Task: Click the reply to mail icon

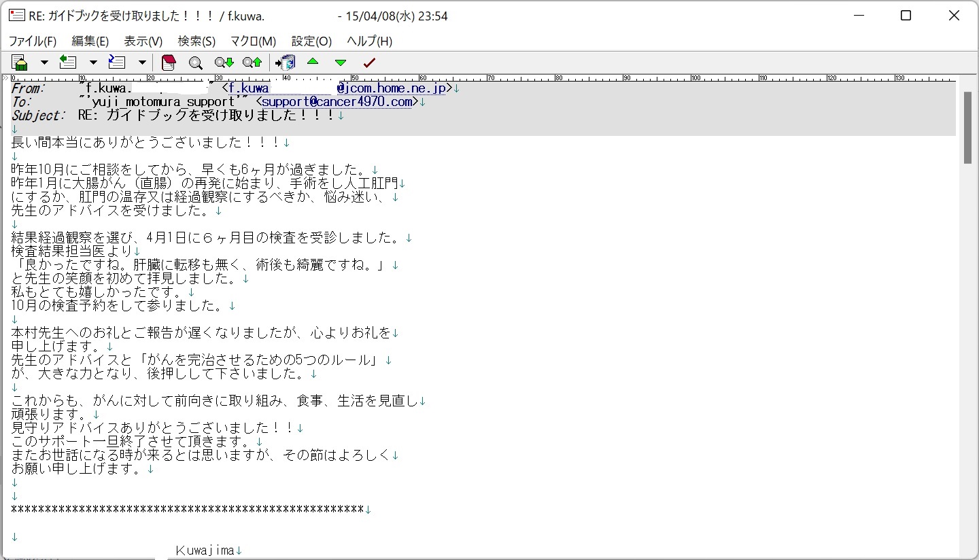Action: [68, 63]
